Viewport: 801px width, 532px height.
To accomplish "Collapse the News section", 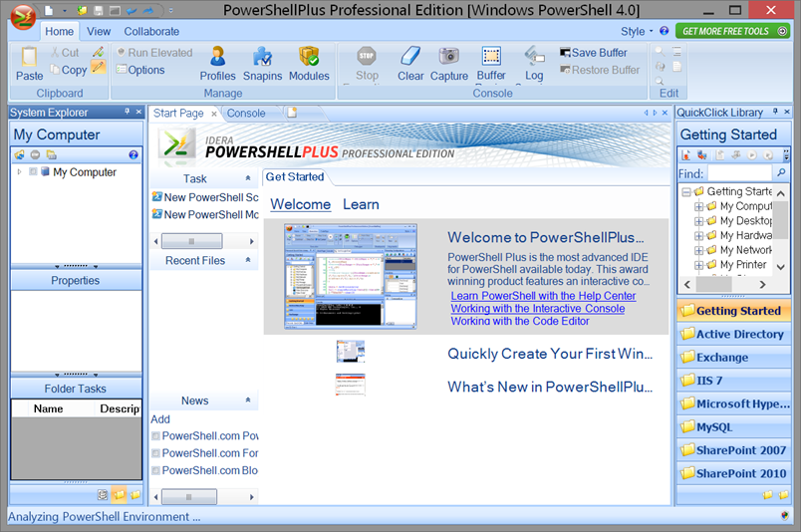I will [x=248, y=400].
